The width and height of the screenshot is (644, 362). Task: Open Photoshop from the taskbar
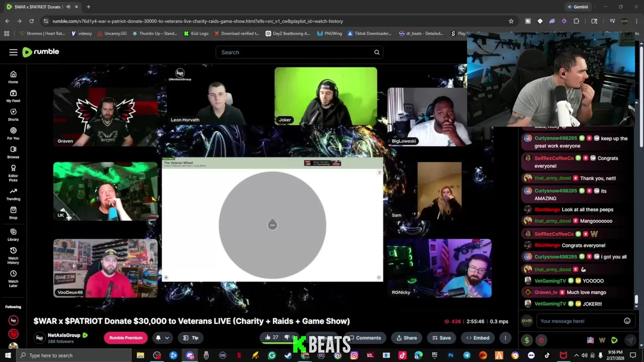pyautogui.click(x=451, y=355)
